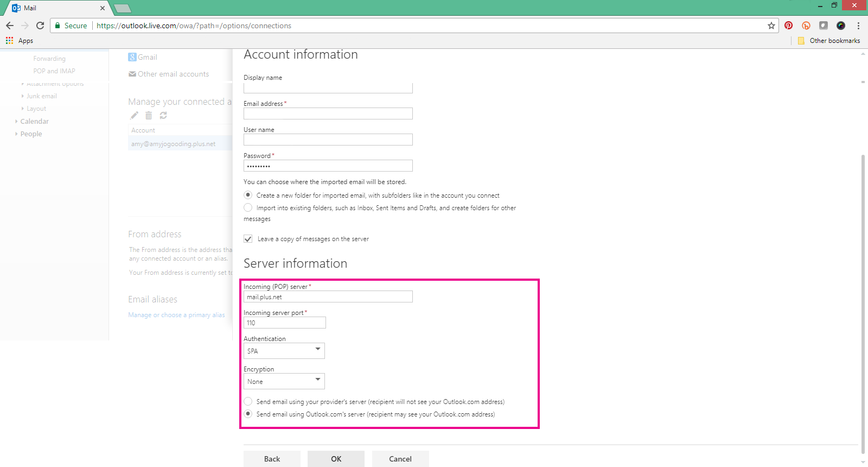Click the edit pencil icon for connected accounts
The image size is (868, 467).
(134, 115)
